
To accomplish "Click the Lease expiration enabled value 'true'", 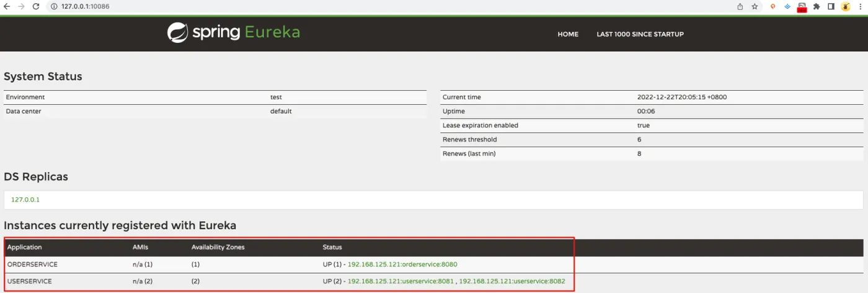I will point(644,125).
